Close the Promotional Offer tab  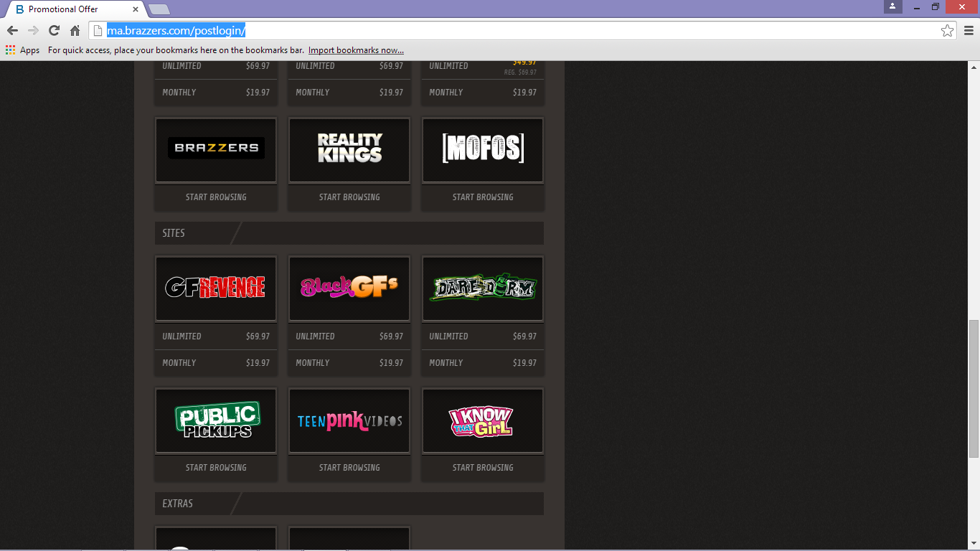pyautogui.click(x=136, y=9)
